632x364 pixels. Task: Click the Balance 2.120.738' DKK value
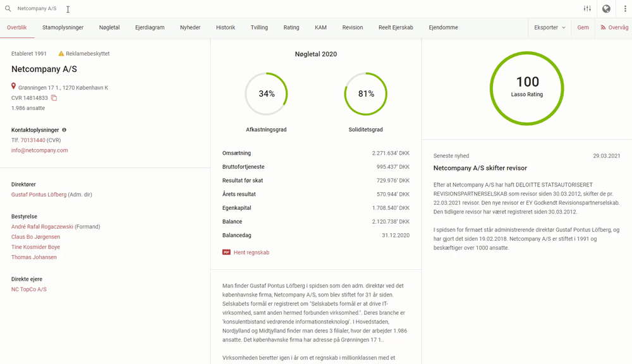391,222
